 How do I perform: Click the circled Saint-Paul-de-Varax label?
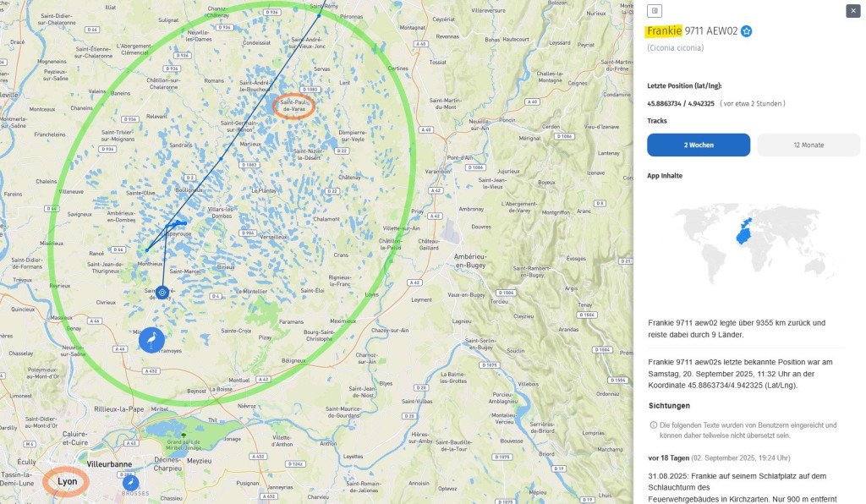click(295, 107)
